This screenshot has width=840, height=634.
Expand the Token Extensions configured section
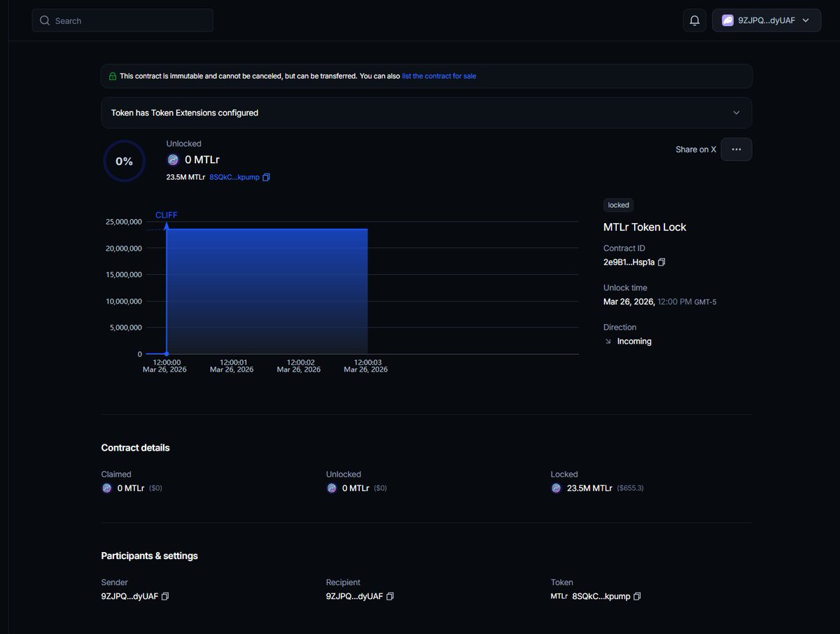[736, 112]
